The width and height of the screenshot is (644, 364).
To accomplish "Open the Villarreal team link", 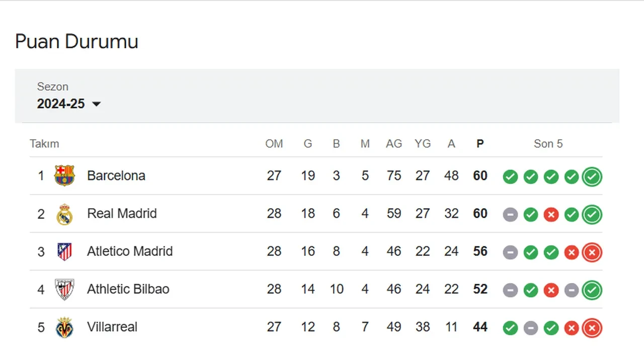I will point(112,327).
